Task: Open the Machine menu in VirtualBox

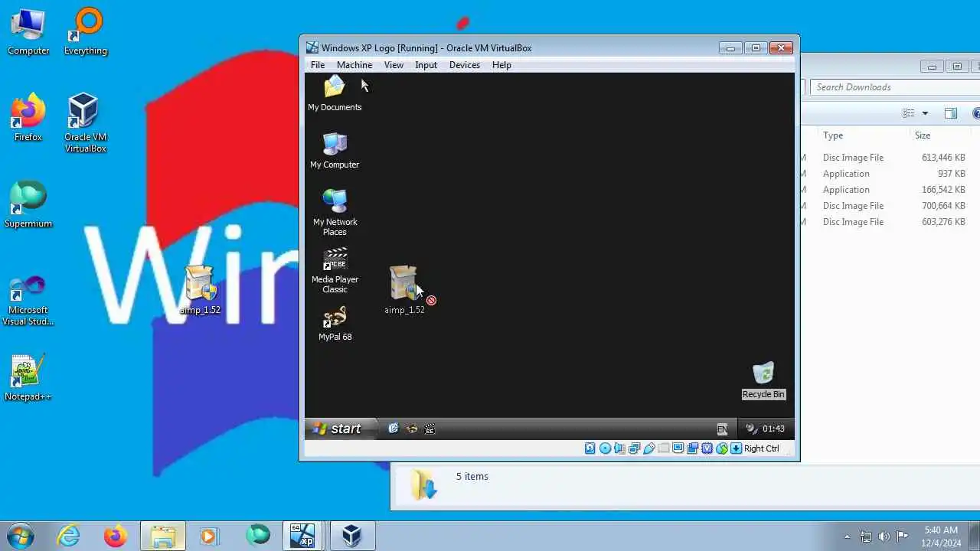Action: (354, 65)
